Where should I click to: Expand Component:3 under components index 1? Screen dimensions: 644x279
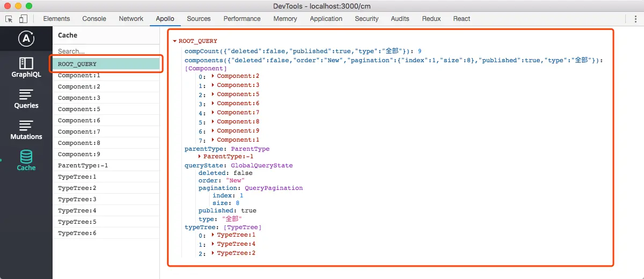pyautogui.click(x=214, y=85)
